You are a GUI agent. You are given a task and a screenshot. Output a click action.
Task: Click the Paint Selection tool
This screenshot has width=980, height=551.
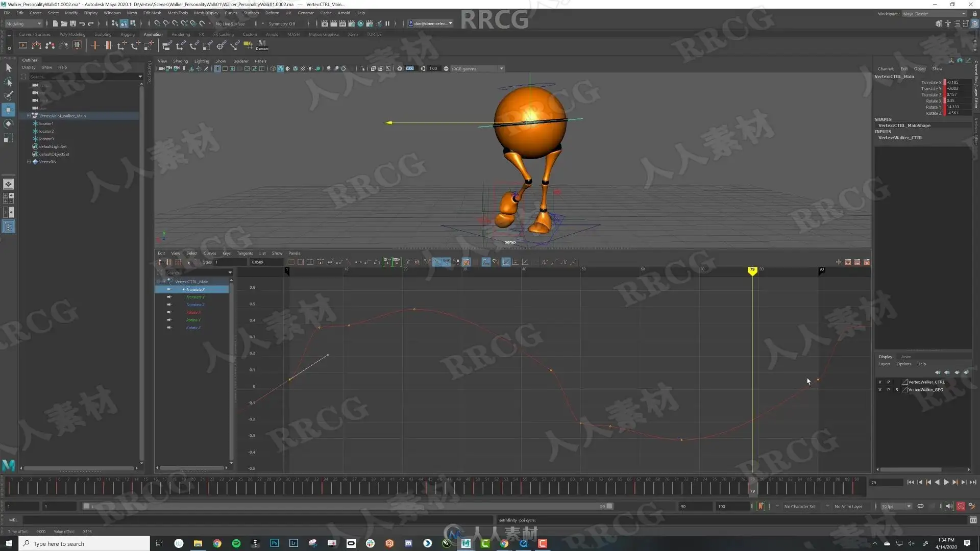coord(8,95)
